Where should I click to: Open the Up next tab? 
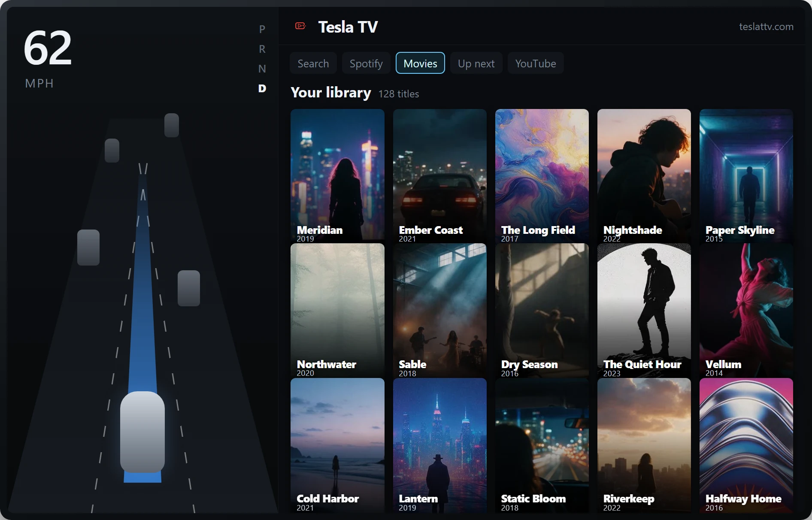tap(476, 63)
